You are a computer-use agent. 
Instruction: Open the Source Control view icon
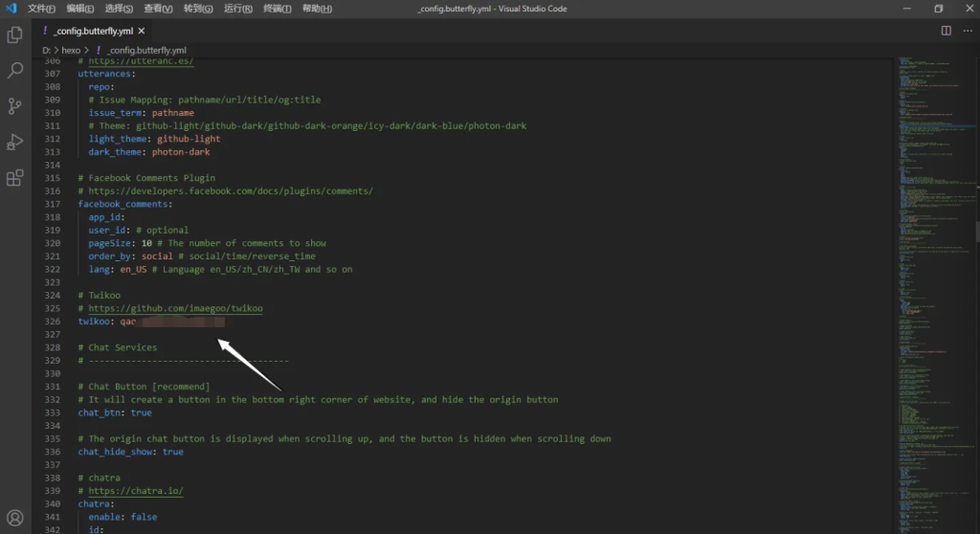[14, 106]
